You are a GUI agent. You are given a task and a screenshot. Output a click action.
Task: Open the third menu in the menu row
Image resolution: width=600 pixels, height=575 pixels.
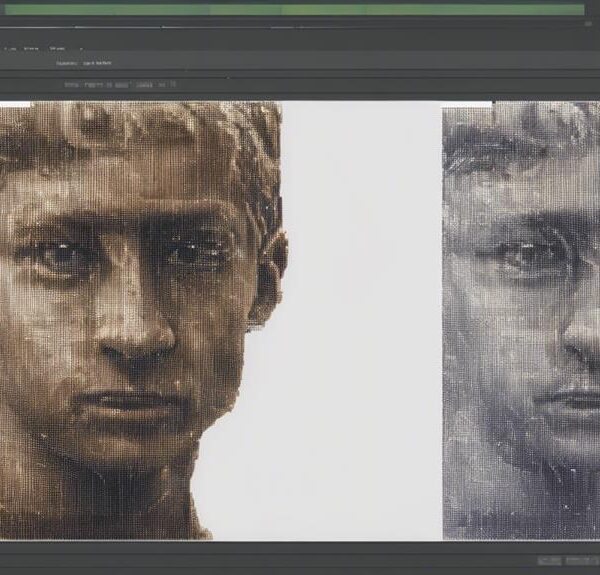tap(57, 49)
